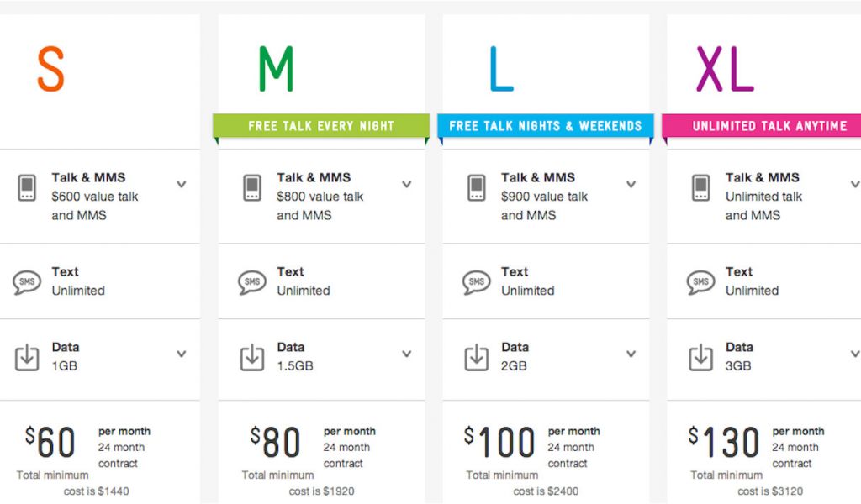
Task: Select the purple XL plan heading
Action: [x=724, y=70]
